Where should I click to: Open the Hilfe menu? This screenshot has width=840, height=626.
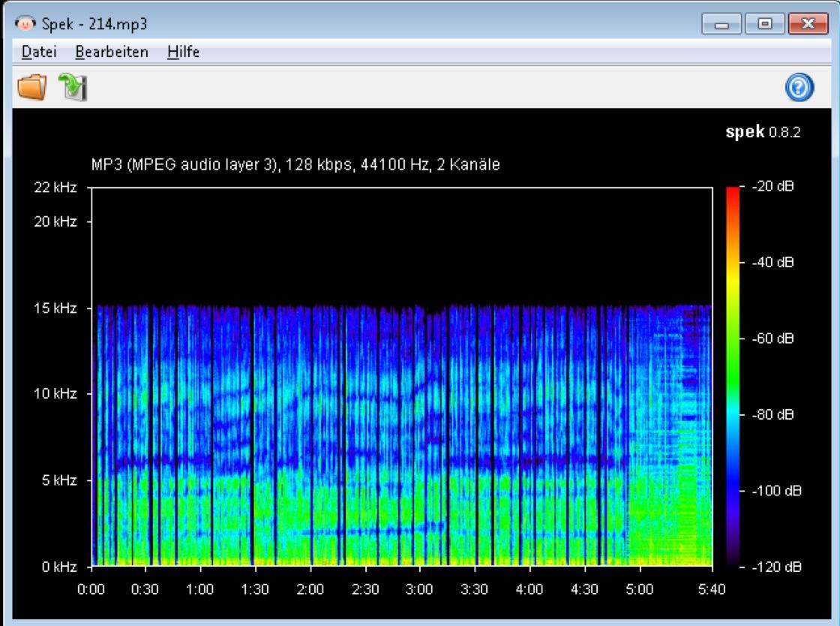coord(183,53)
